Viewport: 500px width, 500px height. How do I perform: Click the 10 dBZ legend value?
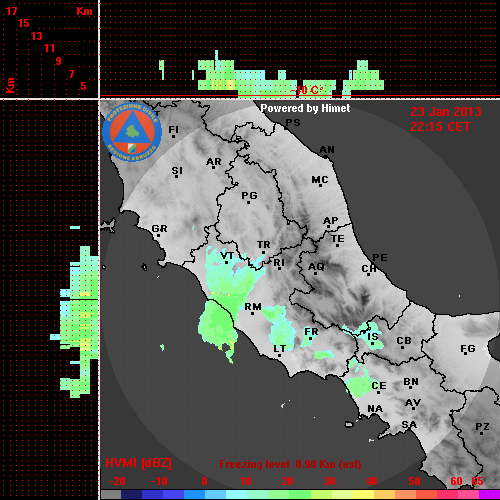(246, 481)
